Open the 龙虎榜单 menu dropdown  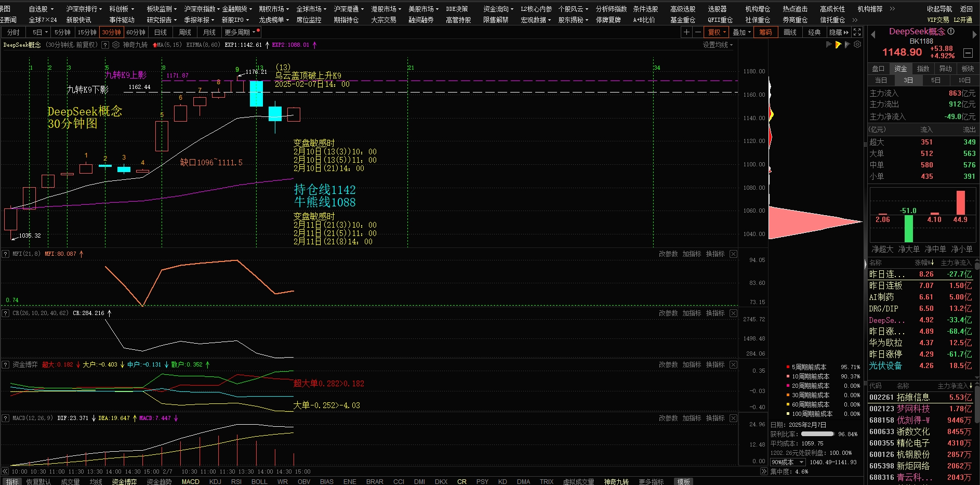click(x=273, y=20)
